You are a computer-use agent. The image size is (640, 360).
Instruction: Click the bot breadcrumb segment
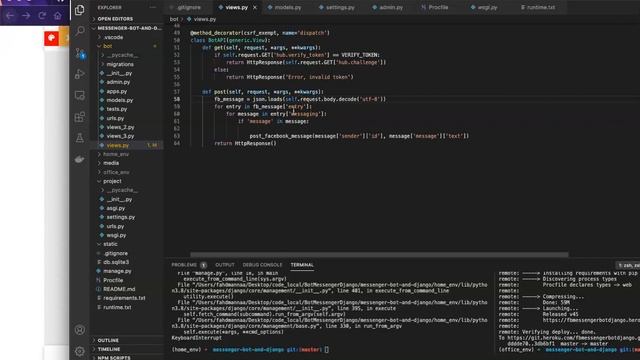174,19
